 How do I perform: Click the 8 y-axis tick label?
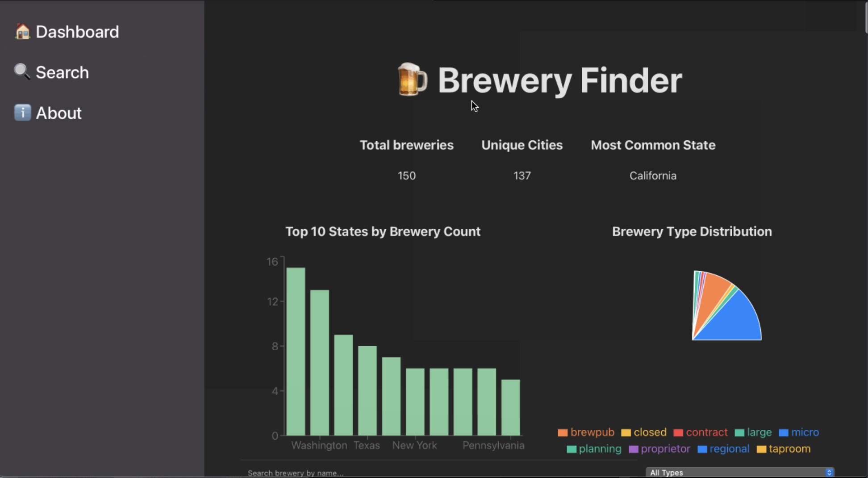tap(275, 346)
